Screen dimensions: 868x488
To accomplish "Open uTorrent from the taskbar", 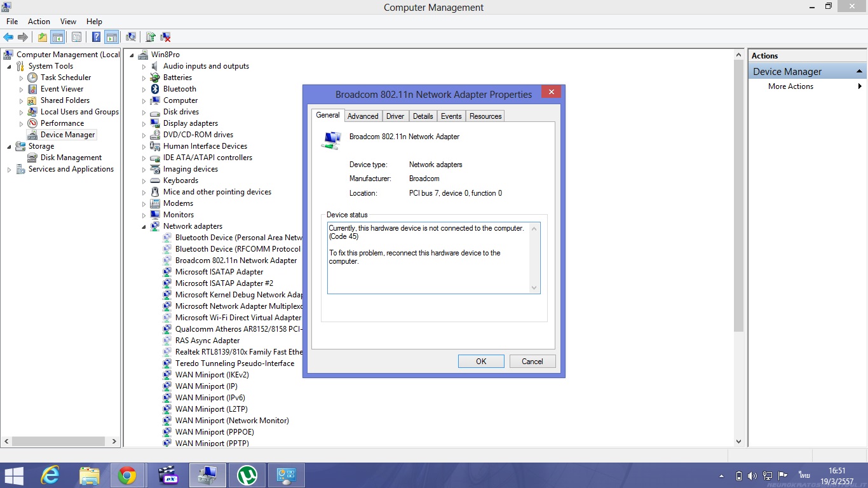I will (247, 475).
